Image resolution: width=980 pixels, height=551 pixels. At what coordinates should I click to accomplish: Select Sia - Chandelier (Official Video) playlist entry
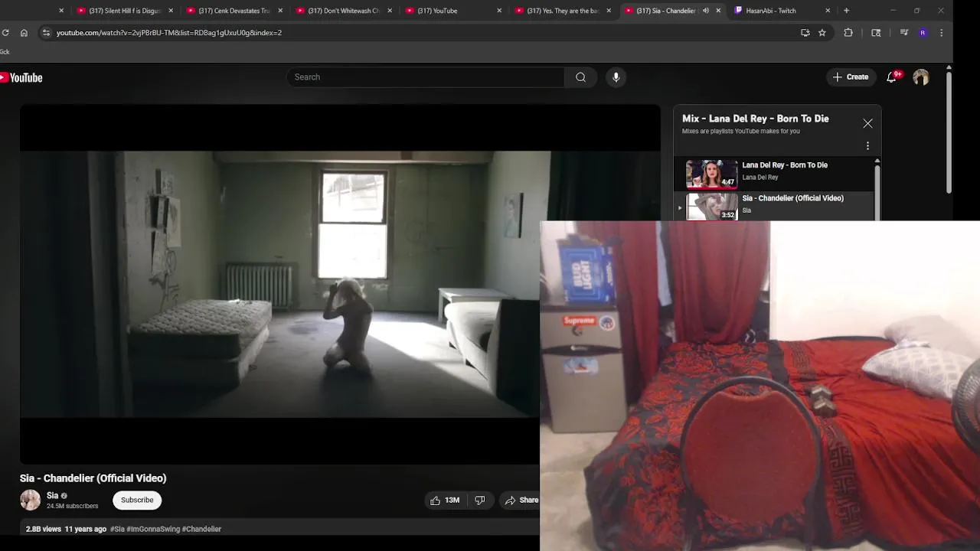(x=775, y=205)
